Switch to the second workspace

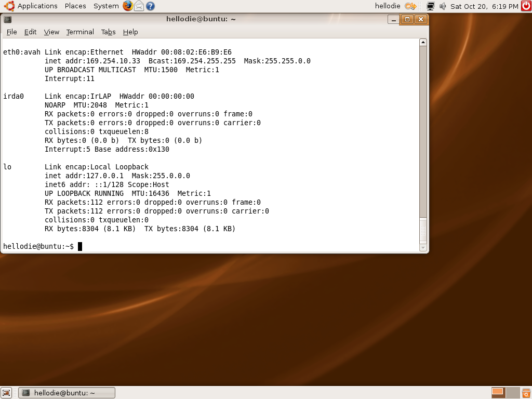point(512,393)
